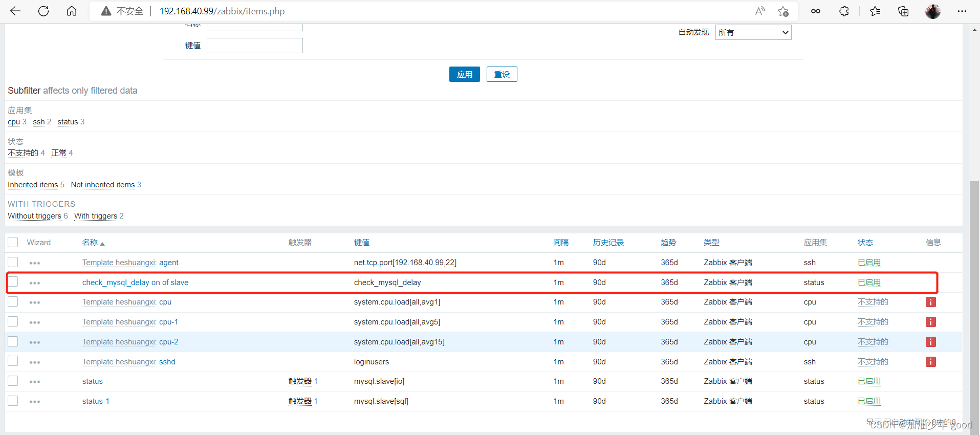This screenshot has height=435, width=980.
Task: Reload the Zabbix items page
Action: tap(43, 11)
